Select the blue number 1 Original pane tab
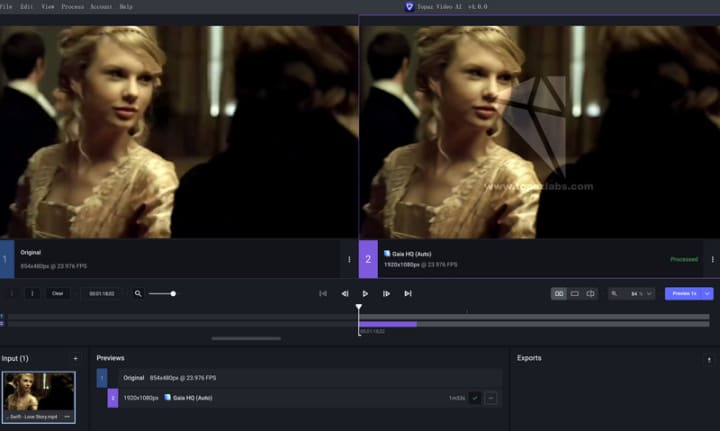The height and width of the screenshot is (431, 720). point(7,259)
